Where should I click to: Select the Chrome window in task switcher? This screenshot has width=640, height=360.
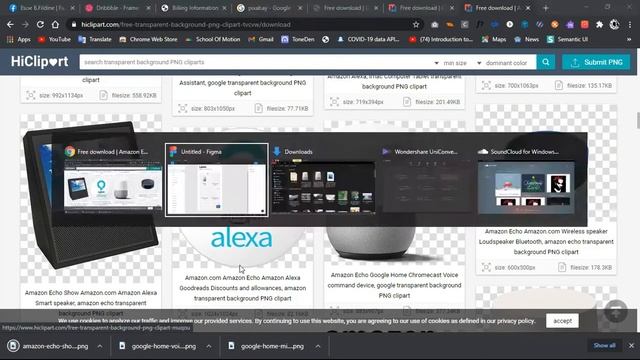tap(113, 180)
